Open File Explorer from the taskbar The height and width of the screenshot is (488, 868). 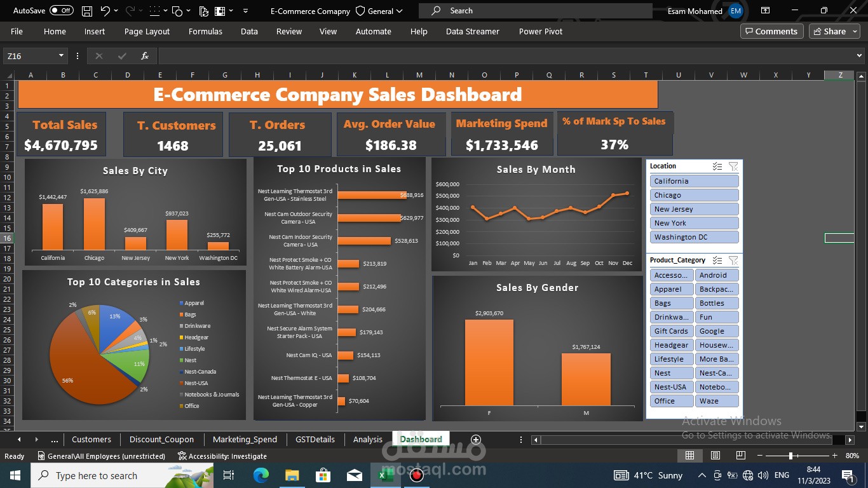coord(292,475)
